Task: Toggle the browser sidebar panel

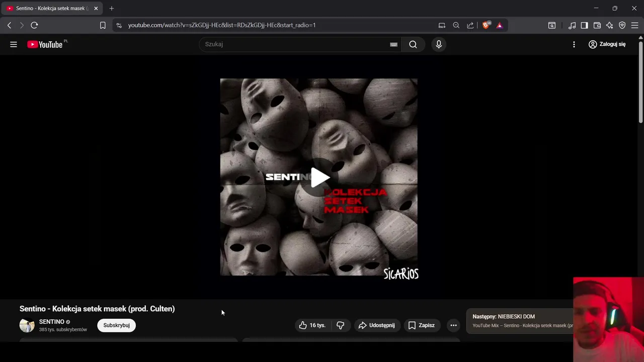Action: pyautogui.click(x=584, y=25)
